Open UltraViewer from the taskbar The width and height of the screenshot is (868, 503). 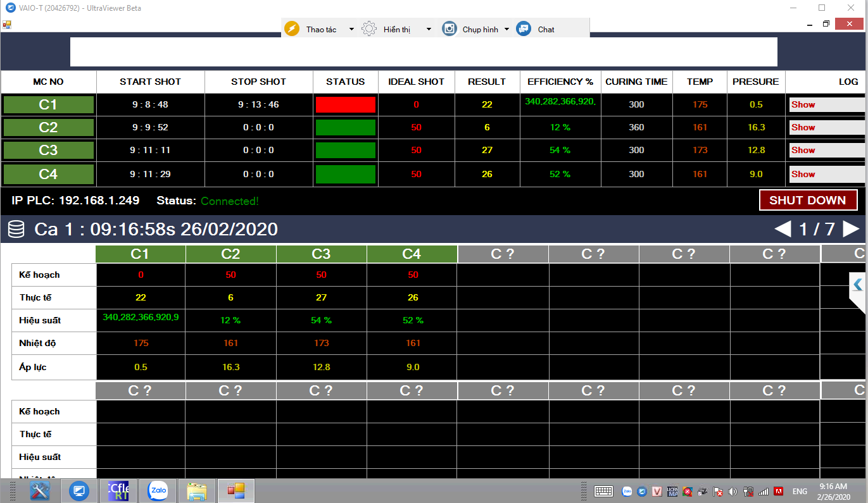[x=79, y=490]
